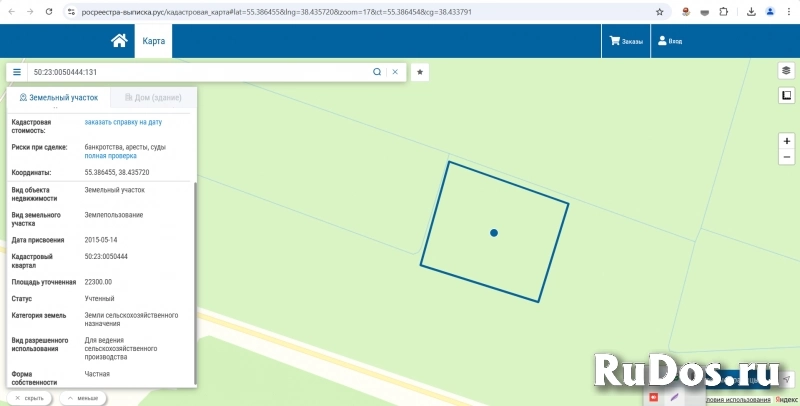Clear the cadastral number search
The width and height of the screenshot is (800, 406).
pyautogui.click(x=395, y=72)
